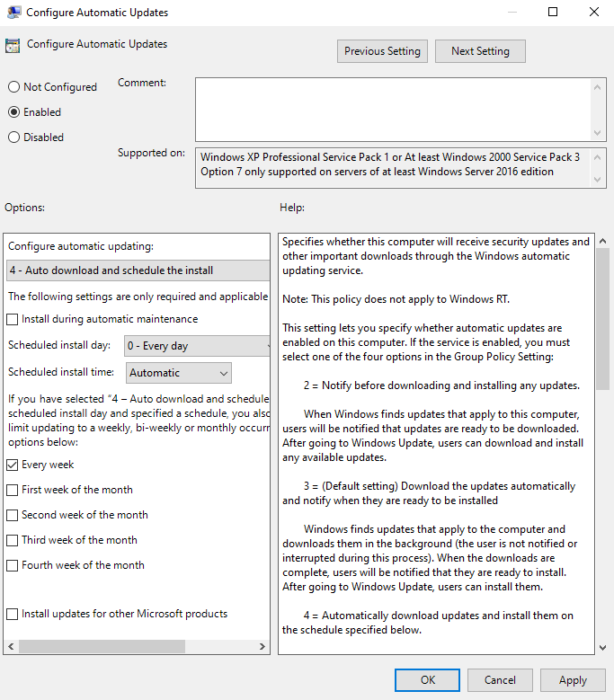Open the Scheduled install day dropdown

tap(197, 346)
